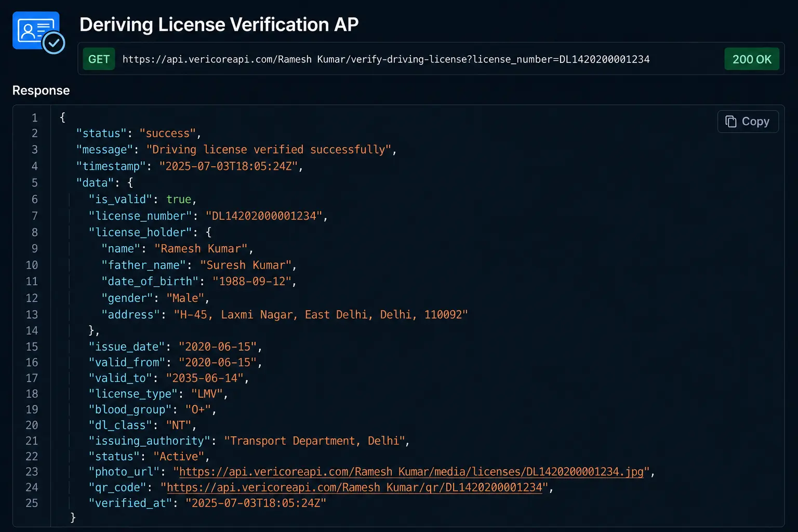Image resolution: width=798 pixels, height=532 pixels.
Task: Click the "Male" gender value
Action: coord(185,298)
